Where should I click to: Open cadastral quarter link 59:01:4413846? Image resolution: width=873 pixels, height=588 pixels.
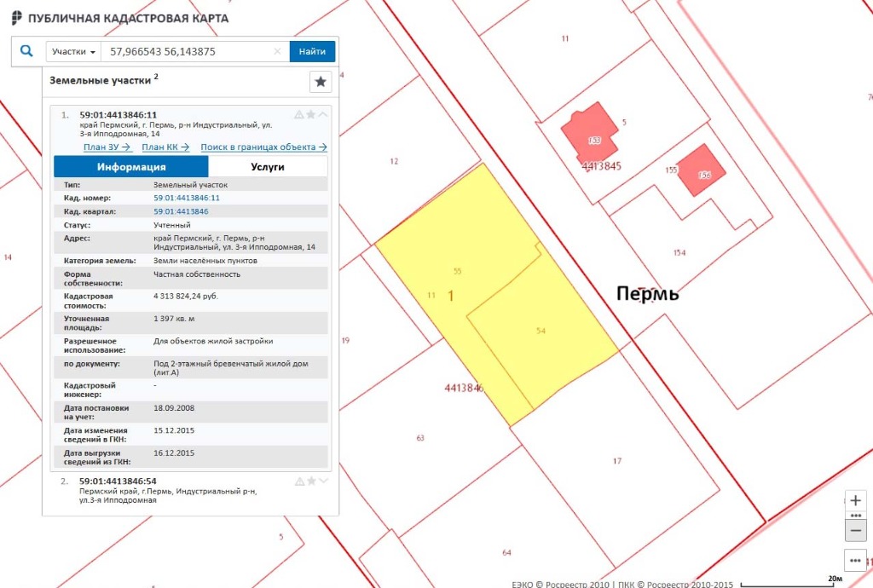pos(181,210)
